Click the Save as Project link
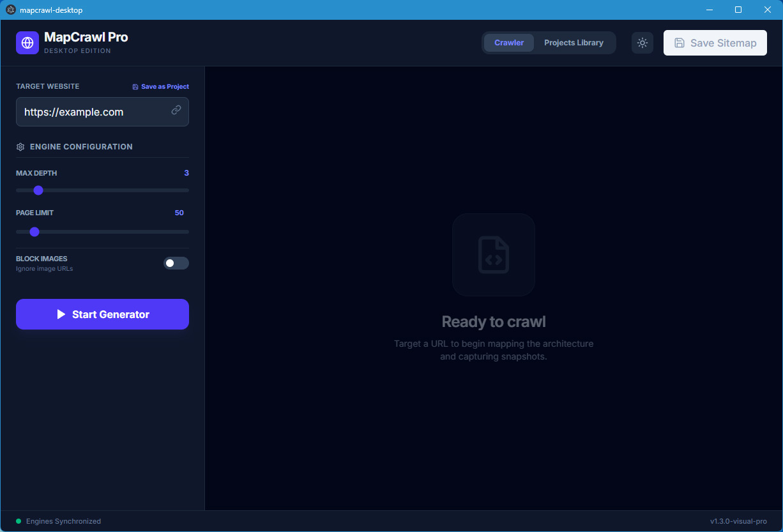 coord(165,86)
